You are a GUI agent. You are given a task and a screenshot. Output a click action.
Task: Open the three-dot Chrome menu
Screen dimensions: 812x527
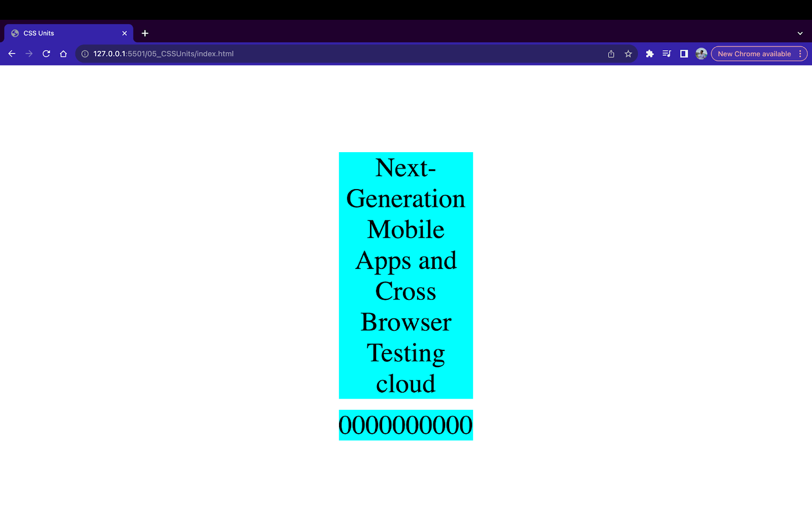pyautogui.click(x=800, y=53)
